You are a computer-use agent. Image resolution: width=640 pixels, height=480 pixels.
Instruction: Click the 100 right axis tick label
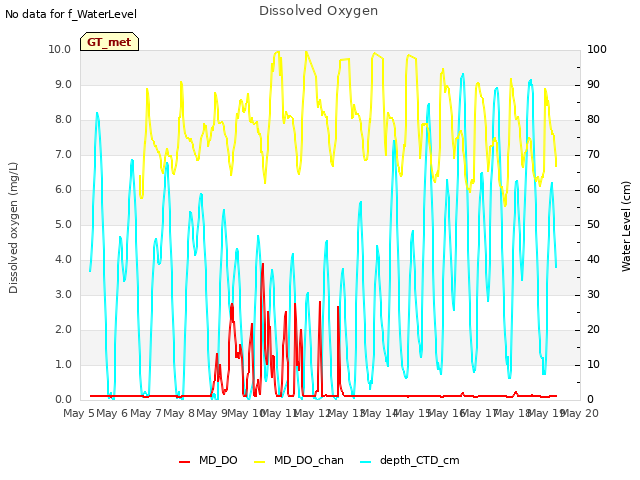(597, 49)
